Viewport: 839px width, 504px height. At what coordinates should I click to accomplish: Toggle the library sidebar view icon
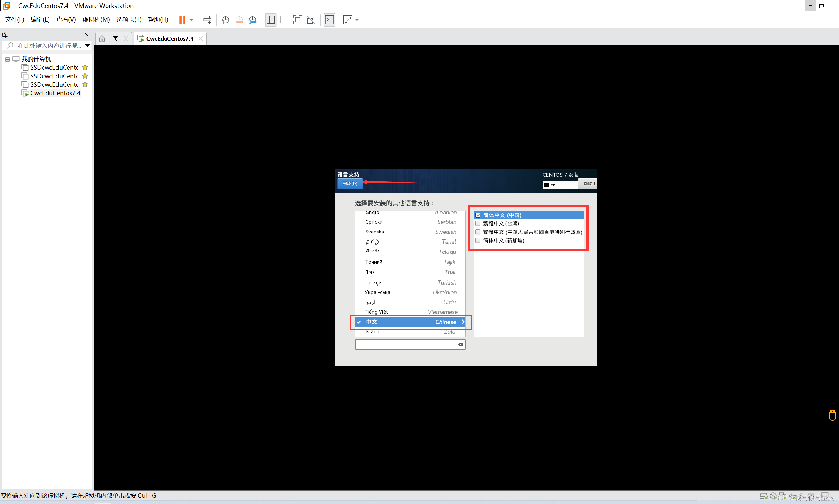pyautogui.click(x=270, y=20)
